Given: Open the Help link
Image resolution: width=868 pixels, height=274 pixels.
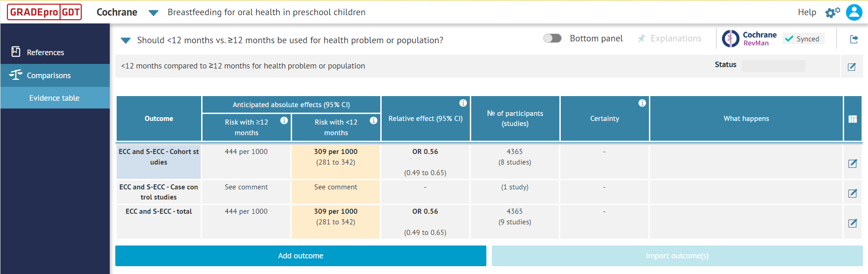Looking at the screenshot, I should click(806, 12).
